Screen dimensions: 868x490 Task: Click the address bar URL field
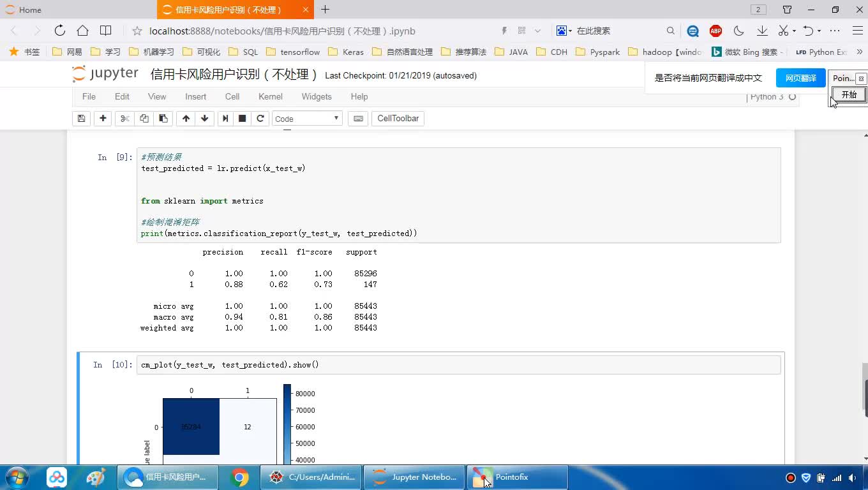319,31
